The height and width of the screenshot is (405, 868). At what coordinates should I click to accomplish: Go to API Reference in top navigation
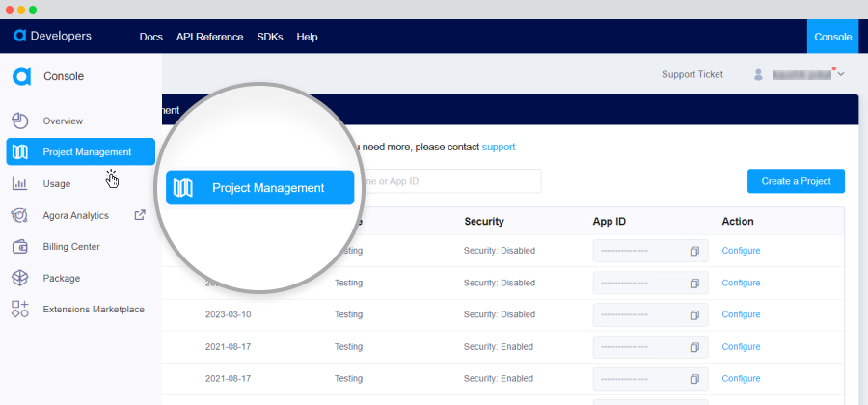click(x=210, y=37)
